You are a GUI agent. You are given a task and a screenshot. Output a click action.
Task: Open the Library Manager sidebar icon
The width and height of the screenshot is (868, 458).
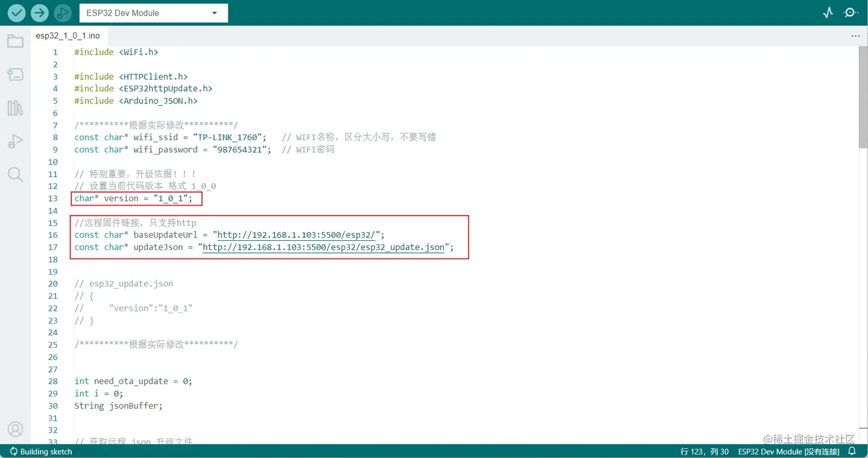(15, 107)
